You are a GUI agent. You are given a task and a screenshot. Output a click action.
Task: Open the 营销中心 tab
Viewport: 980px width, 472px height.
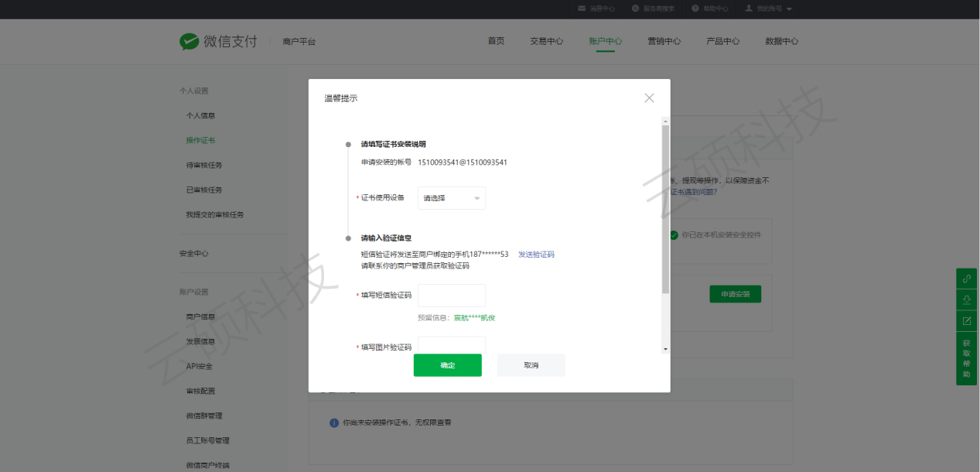(664, 41)
